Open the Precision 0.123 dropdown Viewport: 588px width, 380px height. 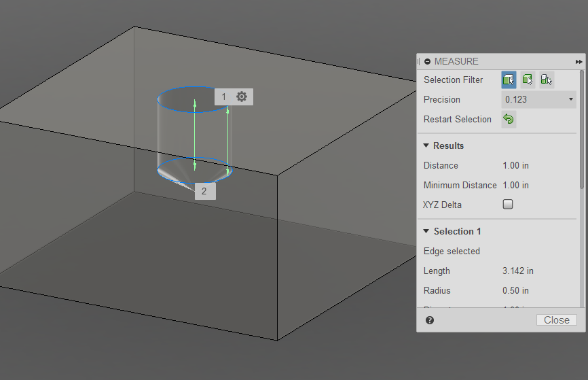pyautogui.click(x=538, y=99)
